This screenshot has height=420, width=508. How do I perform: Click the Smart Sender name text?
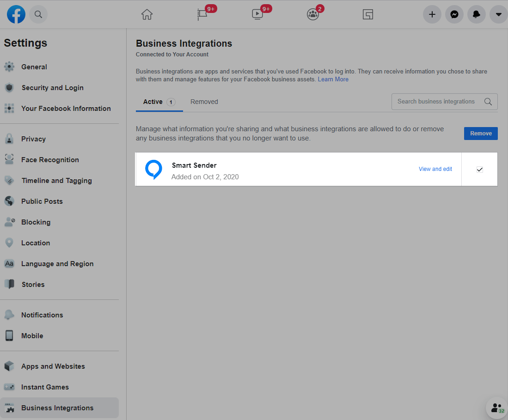pyautogui.click(x=194, y=165)
